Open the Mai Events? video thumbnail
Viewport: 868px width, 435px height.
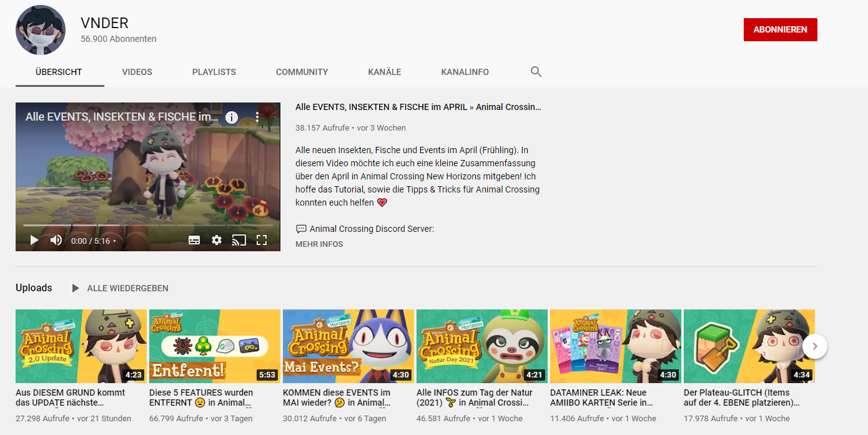coord(348,346)
